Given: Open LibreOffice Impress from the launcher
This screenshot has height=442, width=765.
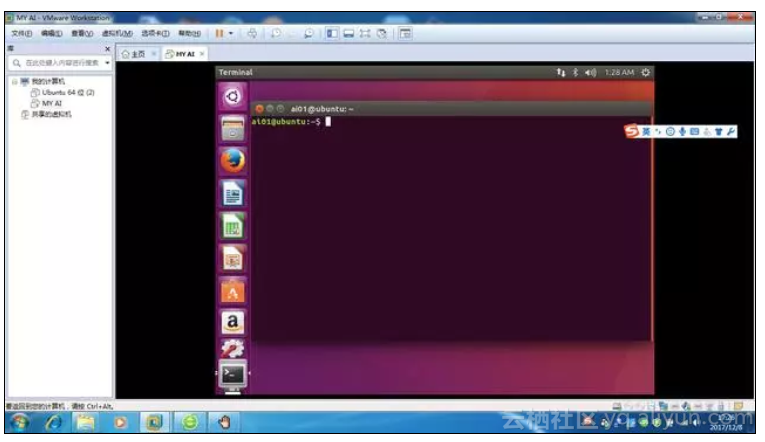Looking at the screenshot, I should pyautogui.click(x=233, y=259).
